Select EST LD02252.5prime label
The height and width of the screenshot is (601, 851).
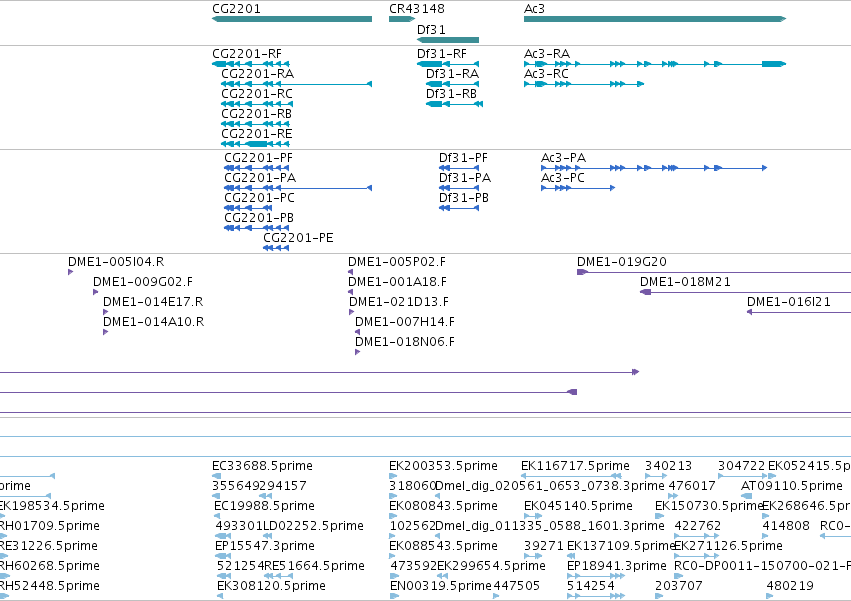pyautogui.click(x=313, y=527)
